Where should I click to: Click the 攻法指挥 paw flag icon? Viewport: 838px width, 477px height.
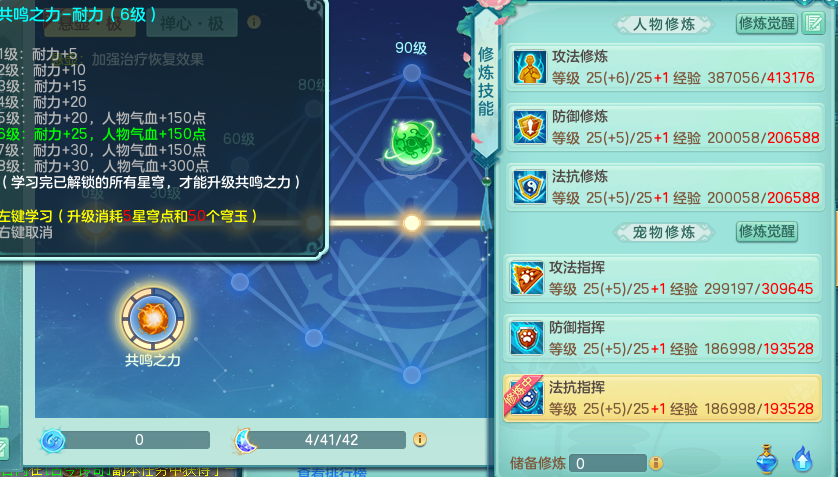tap(526, 278)
